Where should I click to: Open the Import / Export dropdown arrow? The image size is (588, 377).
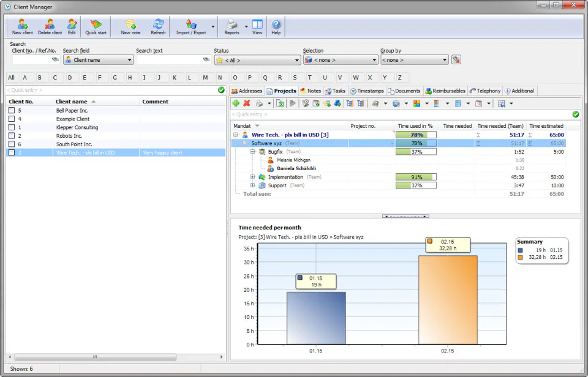tap(213, 26)
